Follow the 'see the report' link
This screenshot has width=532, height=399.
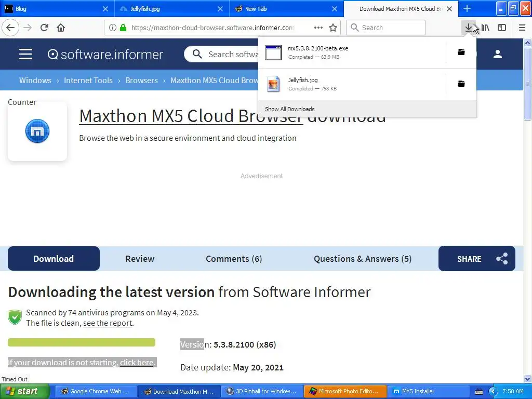[x=108, y=323]
